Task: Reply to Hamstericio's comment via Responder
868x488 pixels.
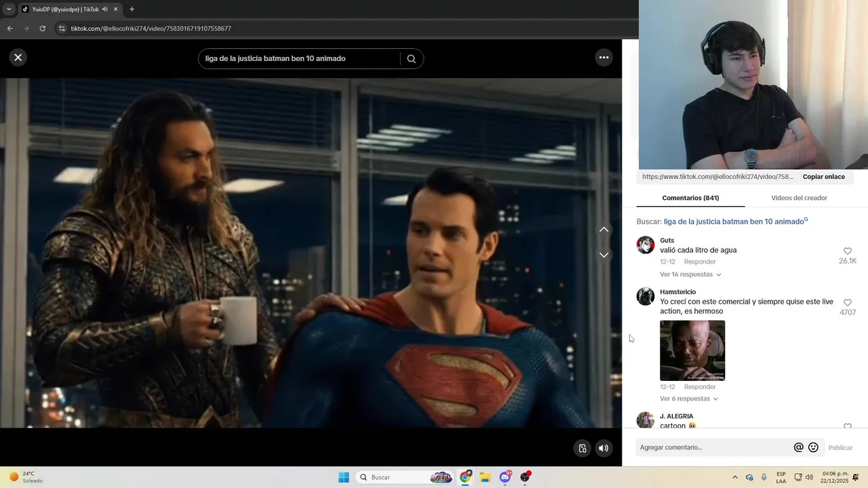Action: click(x=700, y=387)
